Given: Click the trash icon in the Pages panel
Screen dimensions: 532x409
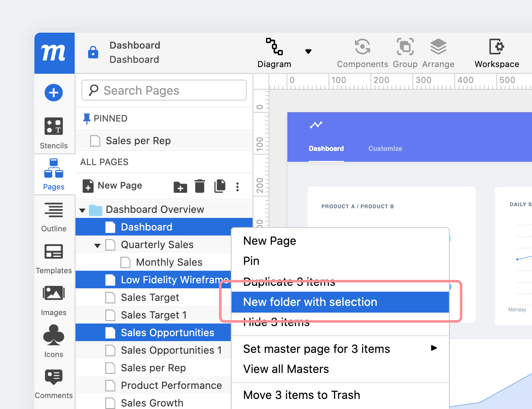Looking at the screenshot, I should pyautogui.click(x=199, y=186).
